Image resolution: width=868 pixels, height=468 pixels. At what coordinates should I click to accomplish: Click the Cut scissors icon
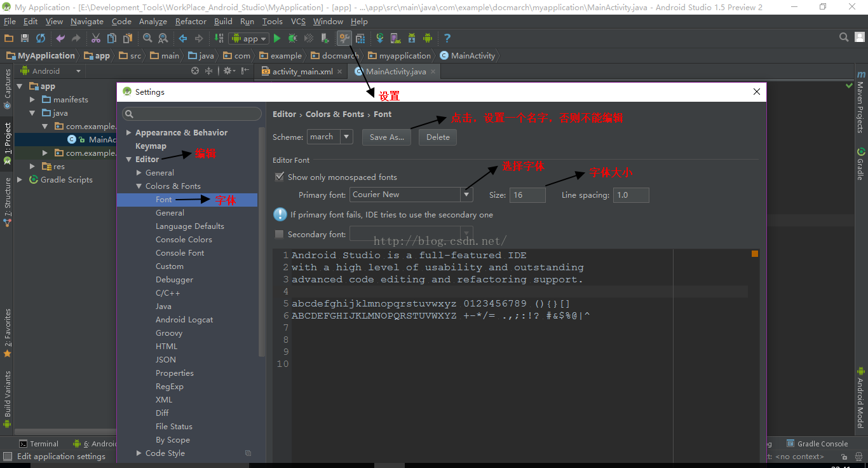click(96, 38)
